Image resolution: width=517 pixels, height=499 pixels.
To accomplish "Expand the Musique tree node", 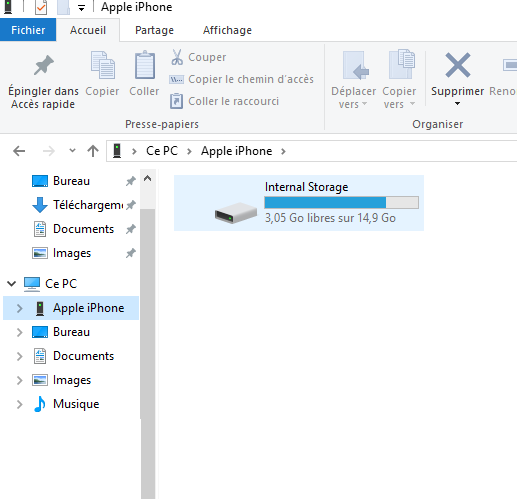I will tap(20, 404).
